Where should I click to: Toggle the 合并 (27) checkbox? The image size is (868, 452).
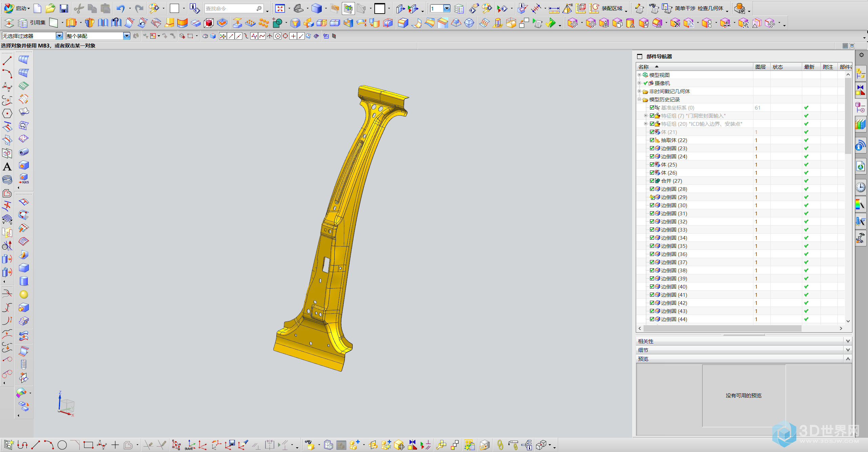(652, 181)
